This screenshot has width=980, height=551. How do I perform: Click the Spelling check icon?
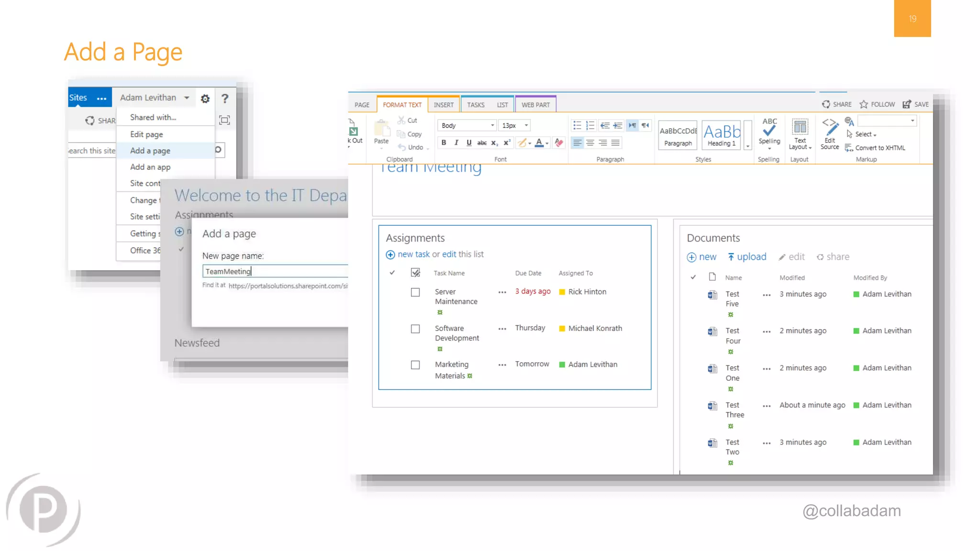[x=769, y=131]
